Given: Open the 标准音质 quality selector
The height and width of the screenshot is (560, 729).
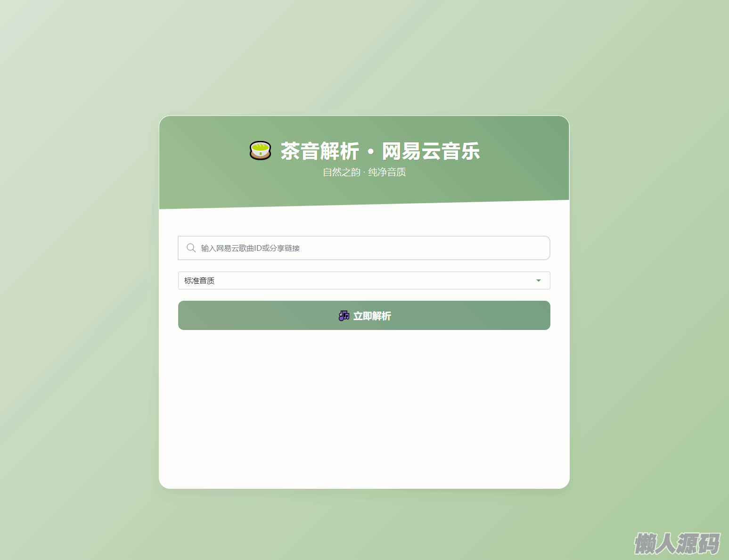Looking at the screenshot, I should pos(364,280).
